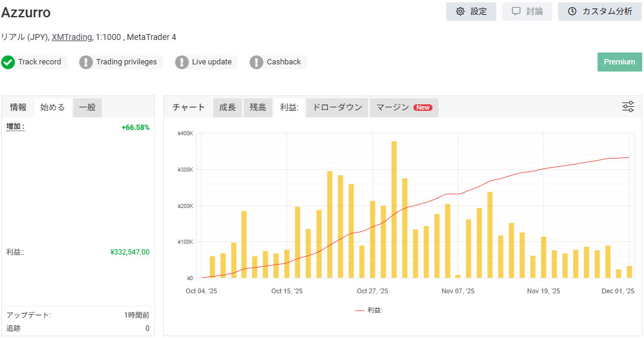This screenshot has height=338, width=644.
Task: Click the Cashback exclamation icon
Action: (x=257, y=62)
